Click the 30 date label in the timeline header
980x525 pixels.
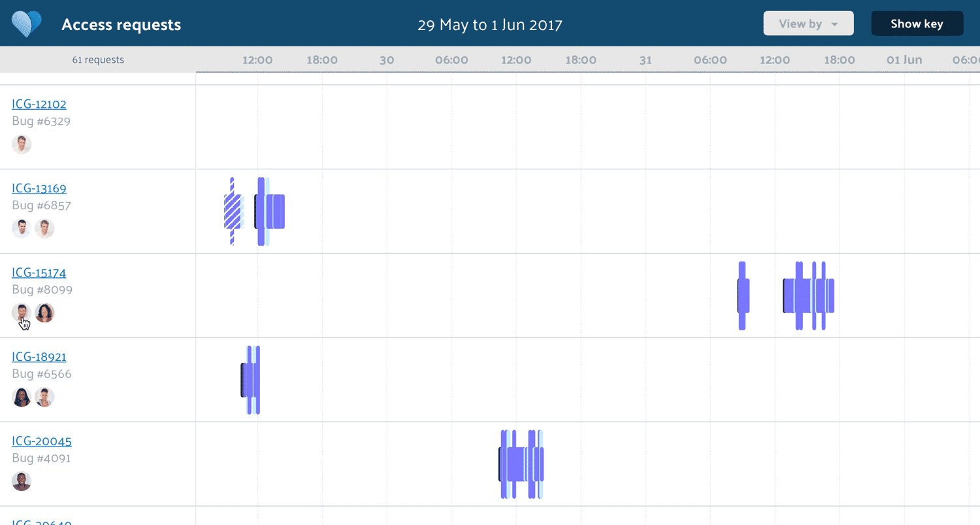click(386, 59)
